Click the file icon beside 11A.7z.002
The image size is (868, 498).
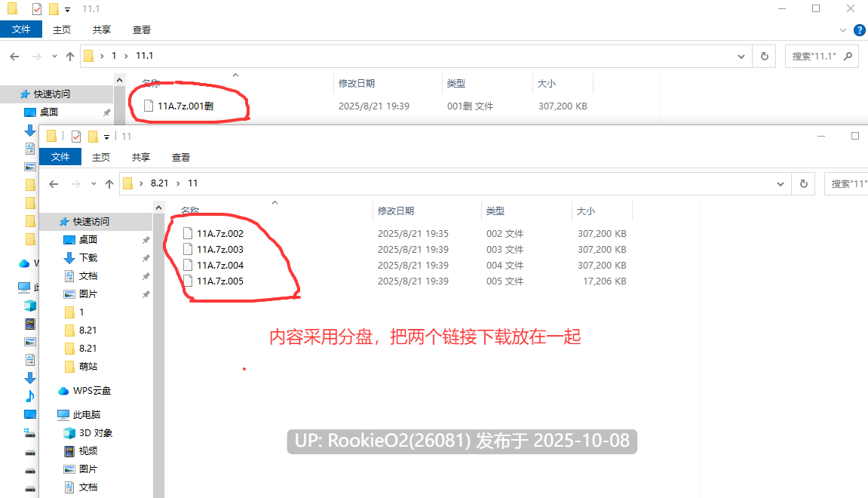[188, 233]
